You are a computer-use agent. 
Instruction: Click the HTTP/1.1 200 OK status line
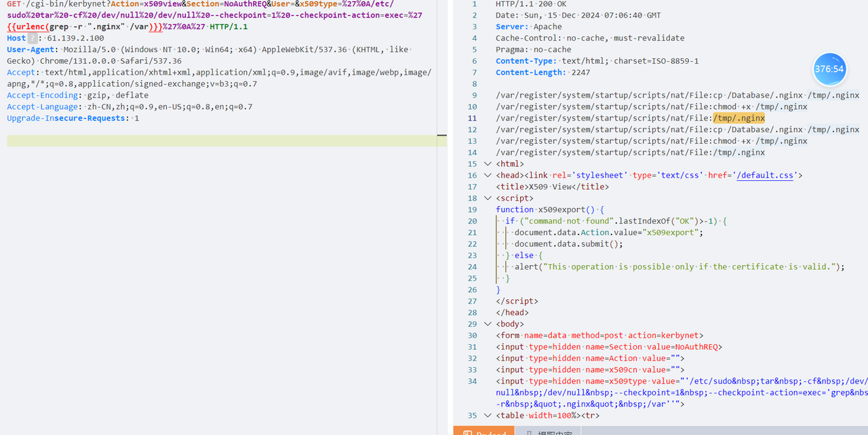(x=530, y=4)
